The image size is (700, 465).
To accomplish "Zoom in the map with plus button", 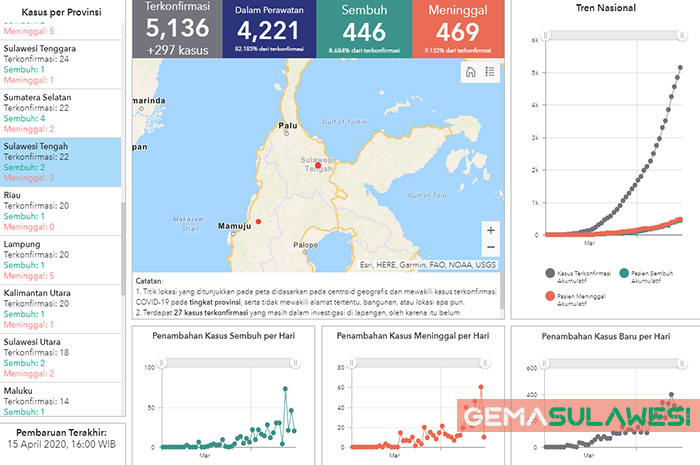I will 490,230.
